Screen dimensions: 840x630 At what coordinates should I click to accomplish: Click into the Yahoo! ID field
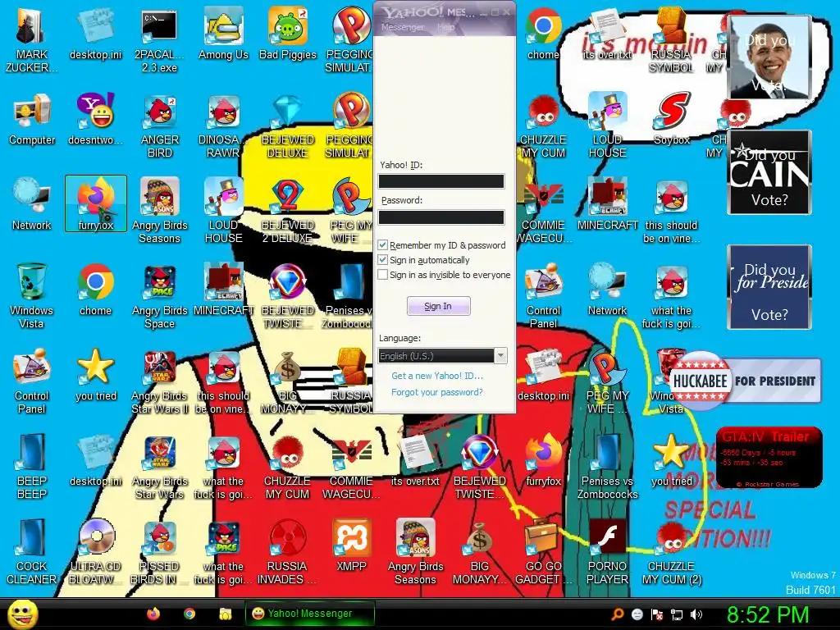click(441, 181)
